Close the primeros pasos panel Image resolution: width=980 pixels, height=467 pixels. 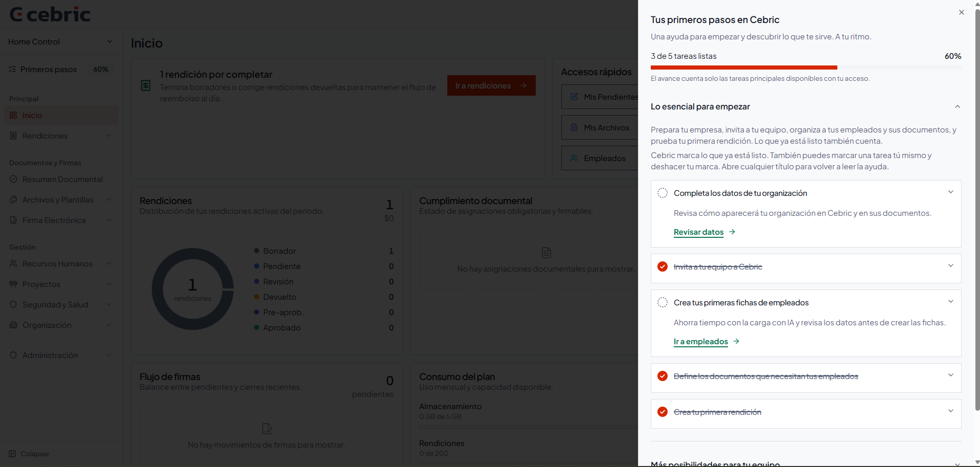click(961, 12)
